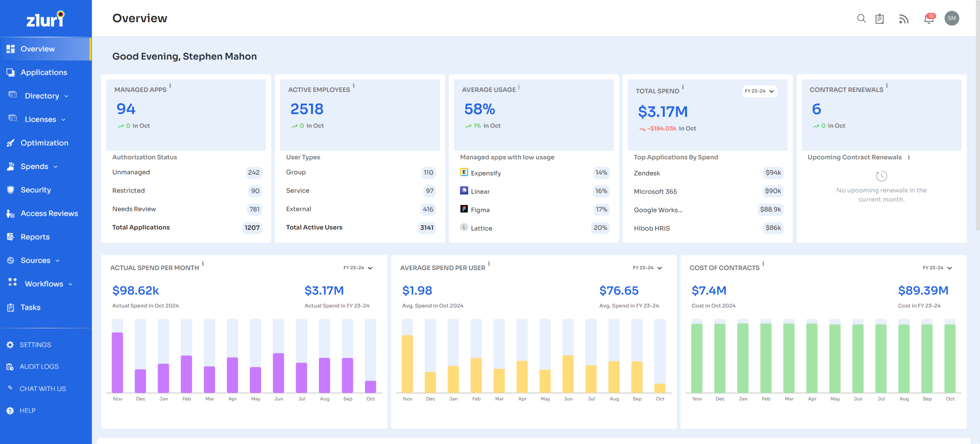The width and height of the screenshot is (980, 444).
Task: Click the search magnifier icon
Action: 861,18
